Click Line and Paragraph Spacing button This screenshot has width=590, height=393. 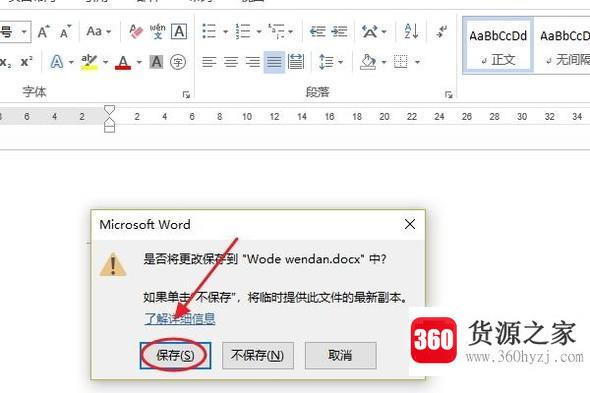[326, 62]
